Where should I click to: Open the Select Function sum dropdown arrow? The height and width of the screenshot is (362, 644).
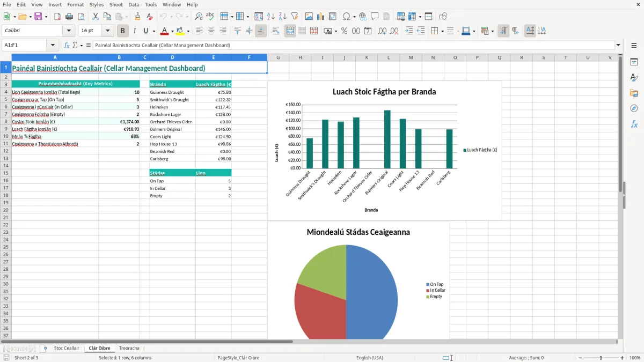click(82, 45)
